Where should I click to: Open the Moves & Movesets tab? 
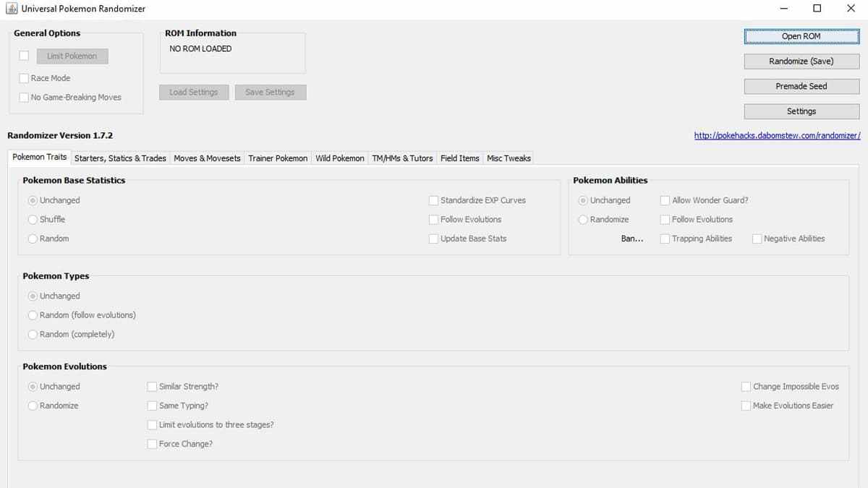[x=207, y=158]
